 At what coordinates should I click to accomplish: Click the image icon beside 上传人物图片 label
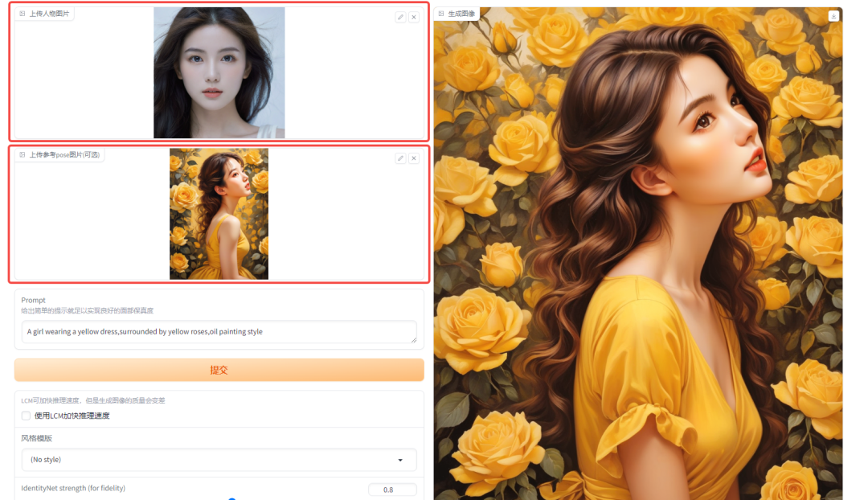23,14
